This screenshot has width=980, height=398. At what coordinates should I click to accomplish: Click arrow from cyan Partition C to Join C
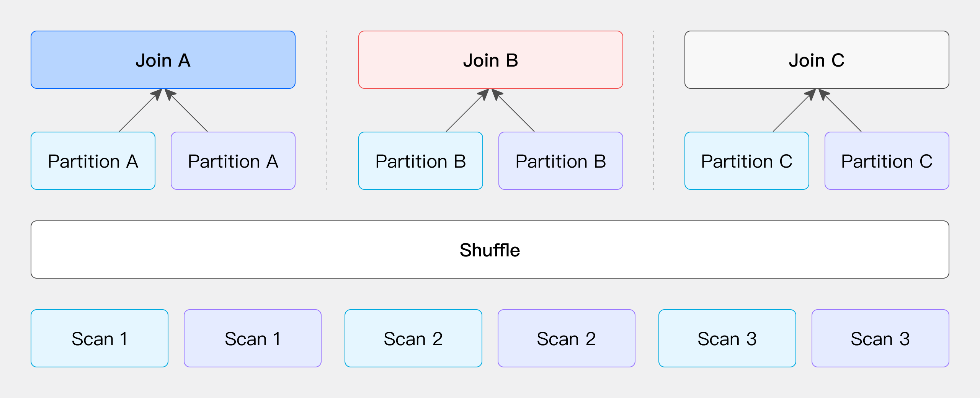792,112
